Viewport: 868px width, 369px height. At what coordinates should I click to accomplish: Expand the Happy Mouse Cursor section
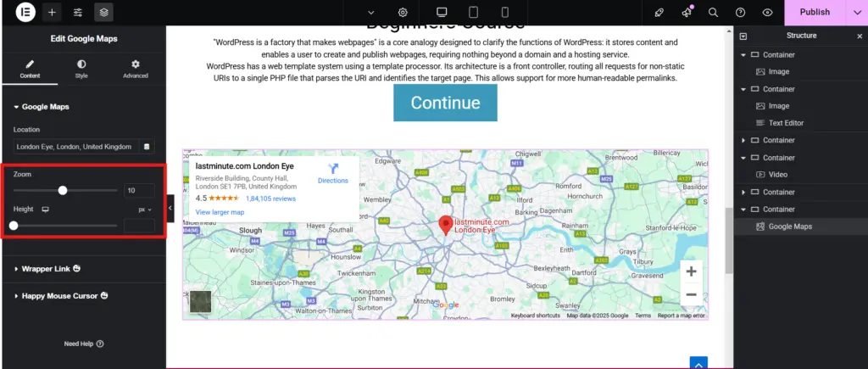(61, 296)
